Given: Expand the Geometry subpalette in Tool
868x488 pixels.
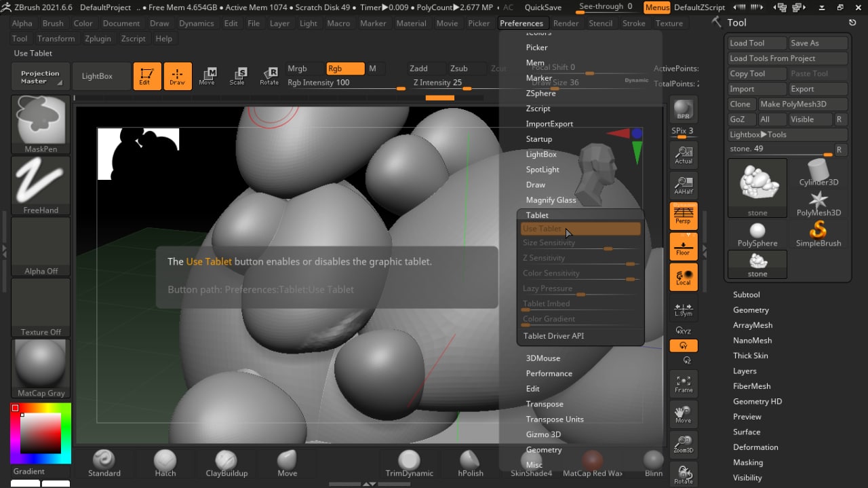Looking at the screenshot, I should 751,309.
